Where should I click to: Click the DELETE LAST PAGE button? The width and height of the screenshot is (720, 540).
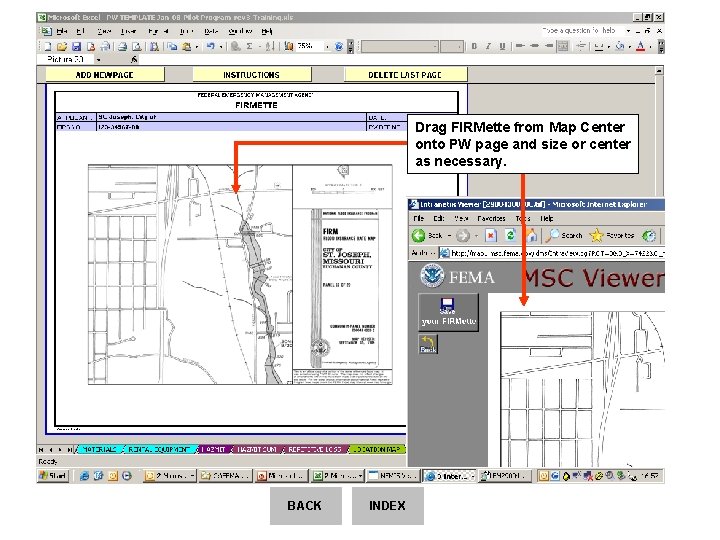coord(405,75)
